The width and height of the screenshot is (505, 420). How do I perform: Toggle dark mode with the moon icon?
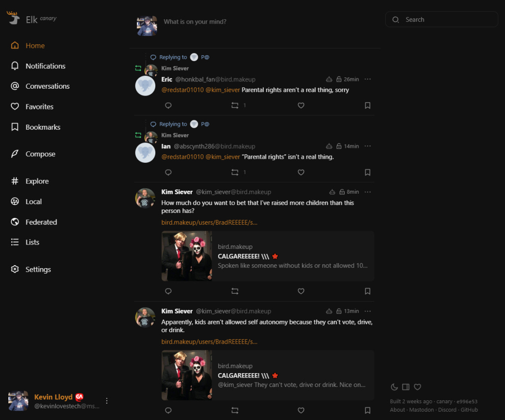coord(394,387)
